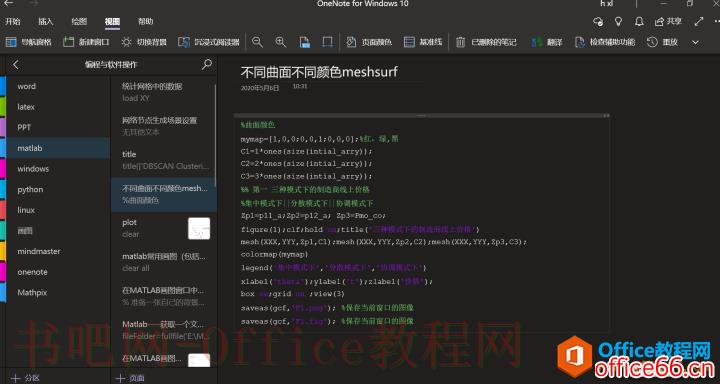Open the plot page

pyautogui.click(x=163, y=228)
